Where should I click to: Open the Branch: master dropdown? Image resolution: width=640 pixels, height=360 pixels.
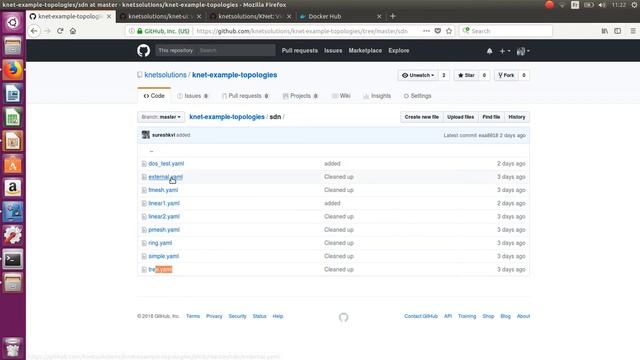click(161, 117)
